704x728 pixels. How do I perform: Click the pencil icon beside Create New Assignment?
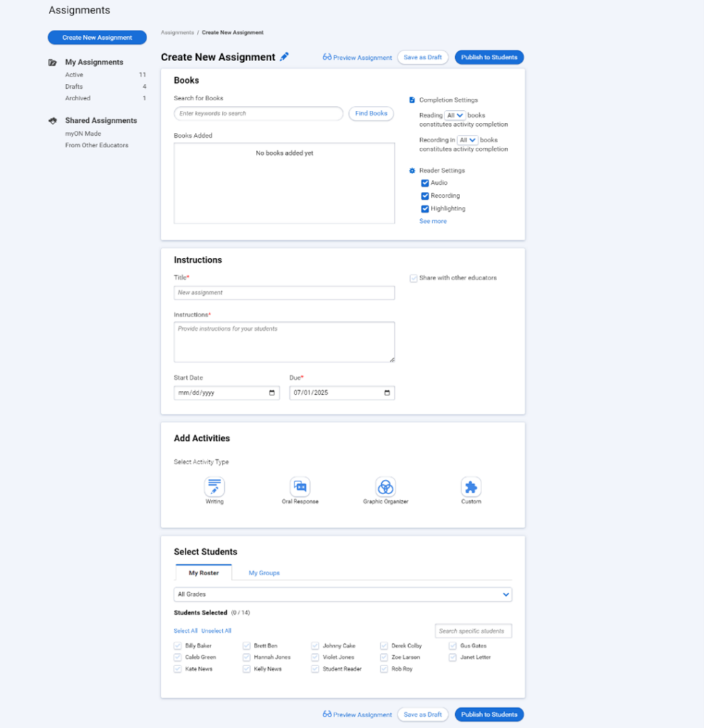click(284, 57)
